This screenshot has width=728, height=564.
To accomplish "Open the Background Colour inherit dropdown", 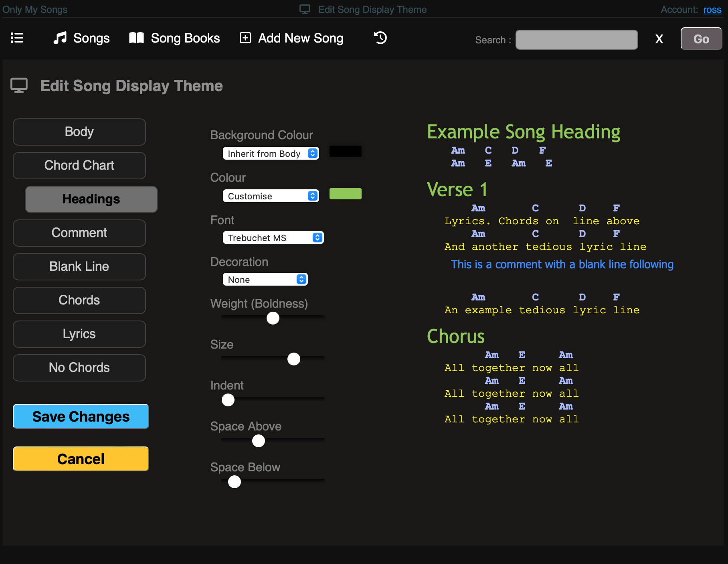I will 271,154.
